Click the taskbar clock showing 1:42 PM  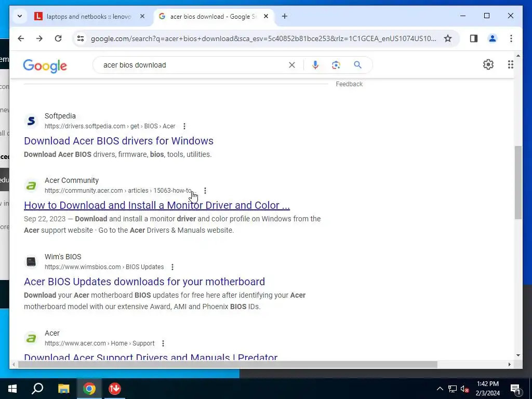(x=487, y=389)
